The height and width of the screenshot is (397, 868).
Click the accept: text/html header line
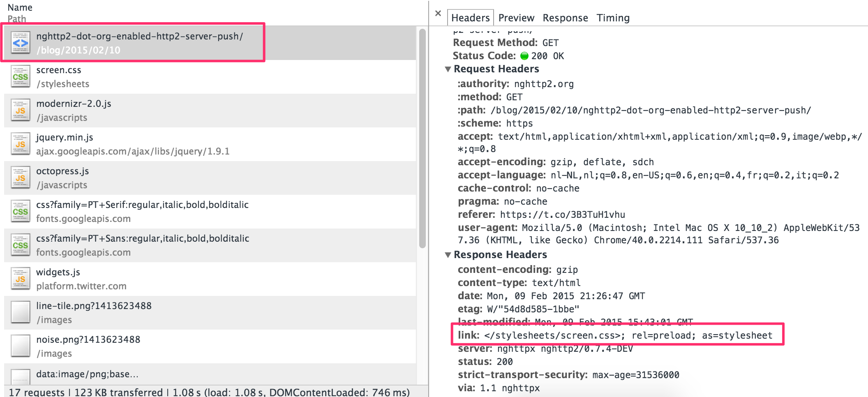660,143
